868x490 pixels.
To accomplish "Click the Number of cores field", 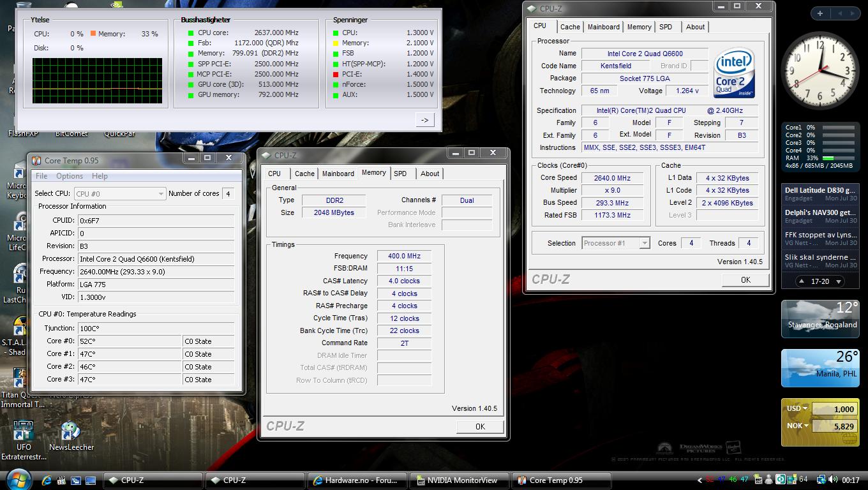I will (x=228, y=193).
